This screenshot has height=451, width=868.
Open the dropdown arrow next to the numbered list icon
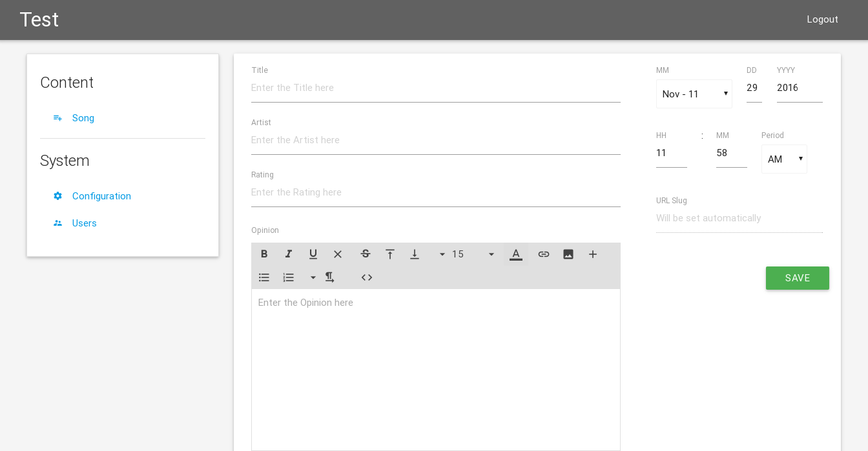coord(313,277)
